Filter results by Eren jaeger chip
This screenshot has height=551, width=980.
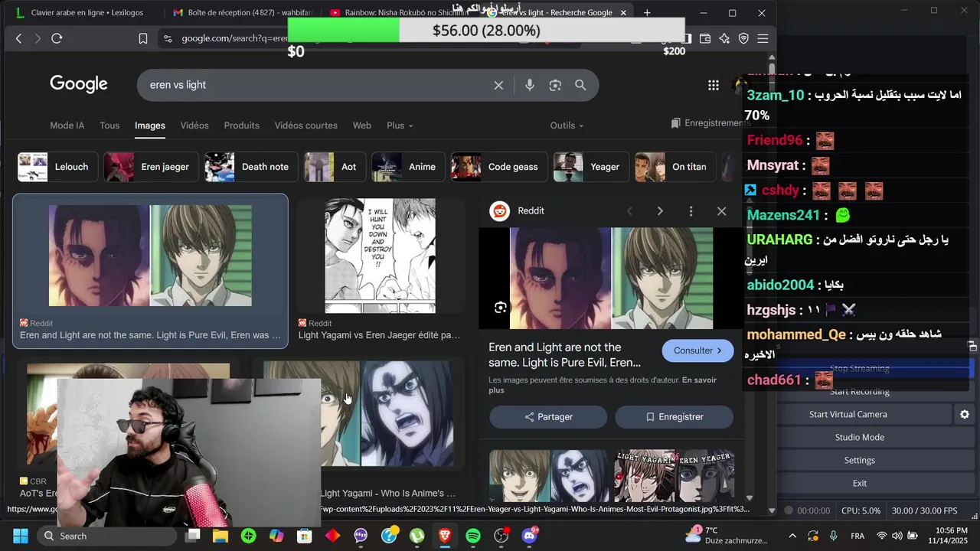coord(149,167)
